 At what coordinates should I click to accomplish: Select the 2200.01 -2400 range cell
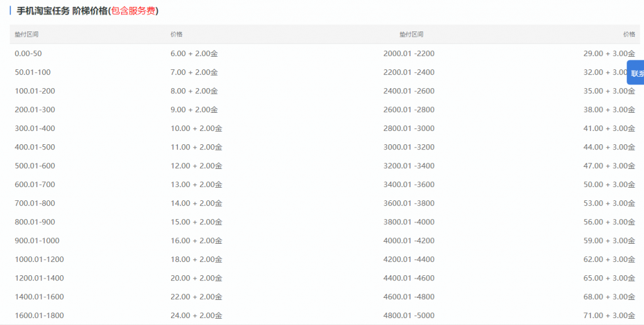pyautogui.click(x=409, y=72)
